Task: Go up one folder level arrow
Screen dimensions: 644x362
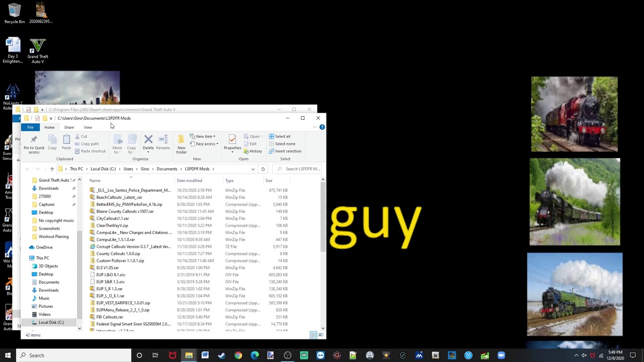Action: tap(52, 169)
